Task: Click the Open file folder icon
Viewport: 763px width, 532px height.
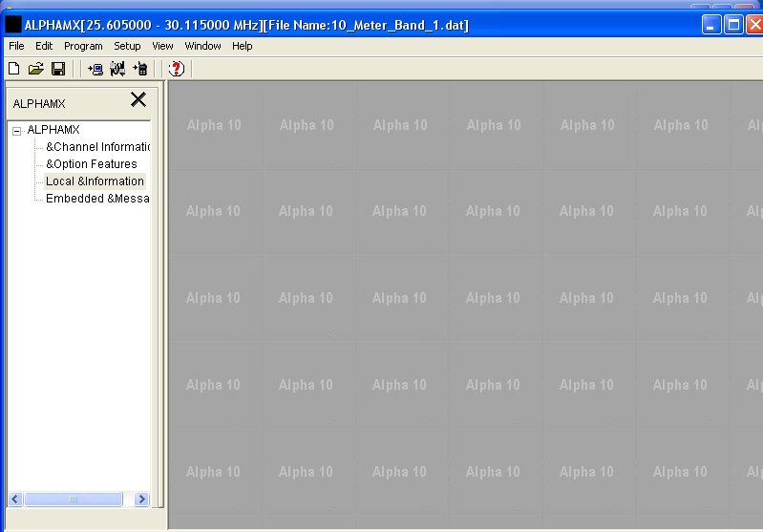Action: tap(35, 69)
